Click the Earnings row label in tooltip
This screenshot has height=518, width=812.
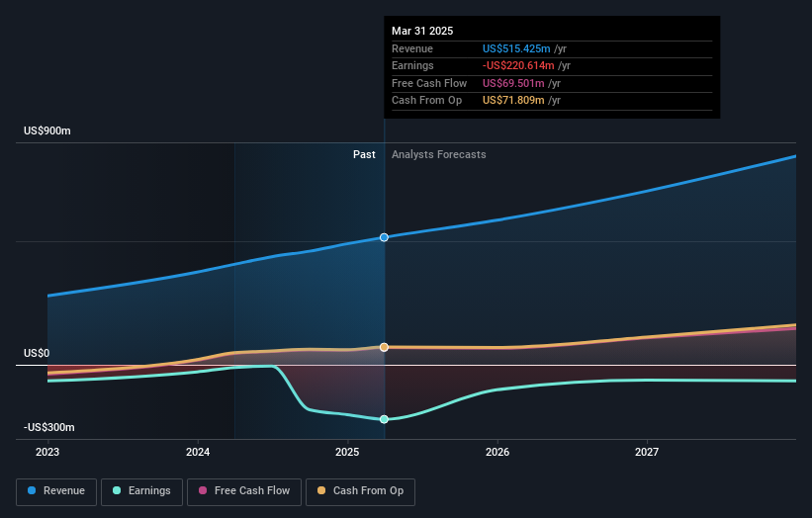(x=412, y=65)
